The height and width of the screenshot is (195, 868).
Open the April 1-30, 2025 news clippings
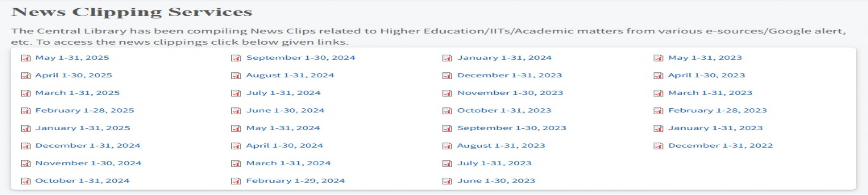coord(74,75)
